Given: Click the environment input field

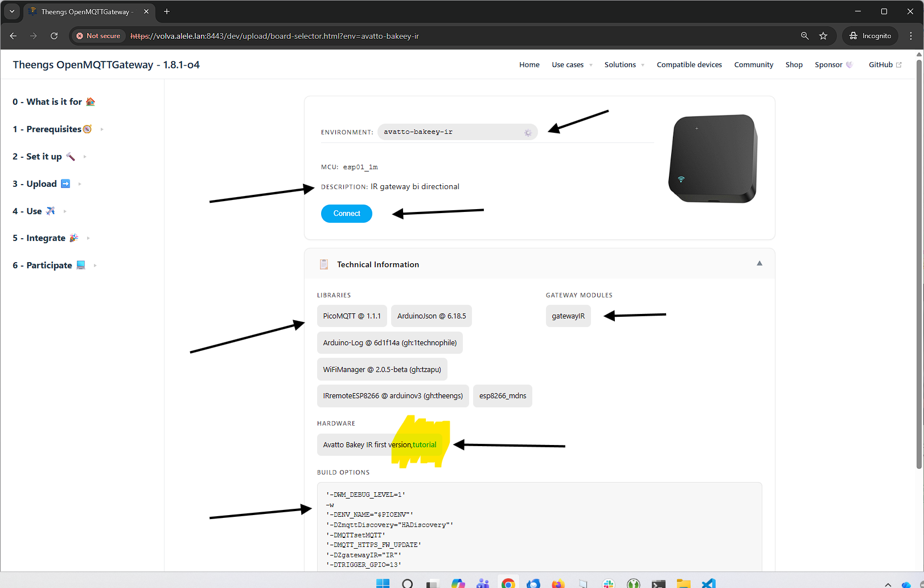Looking at the screenshot, I should click(x=451, y=132).
